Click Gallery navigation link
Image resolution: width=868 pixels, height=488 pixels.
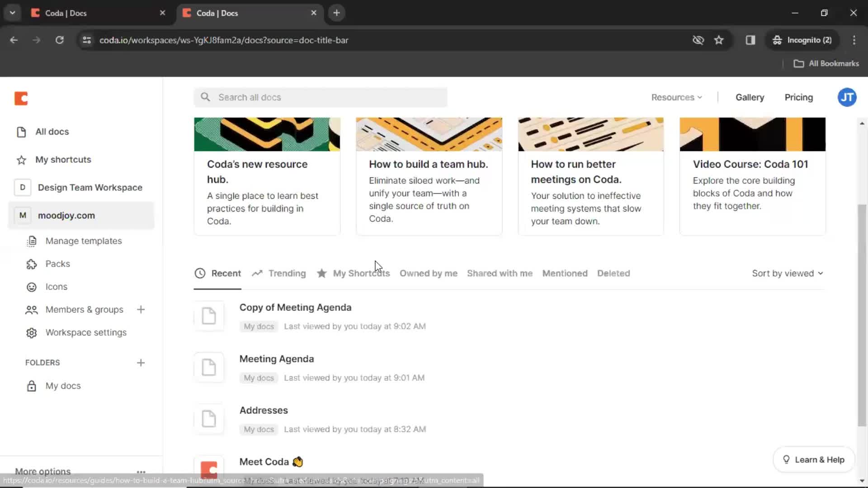click(750, 97)
